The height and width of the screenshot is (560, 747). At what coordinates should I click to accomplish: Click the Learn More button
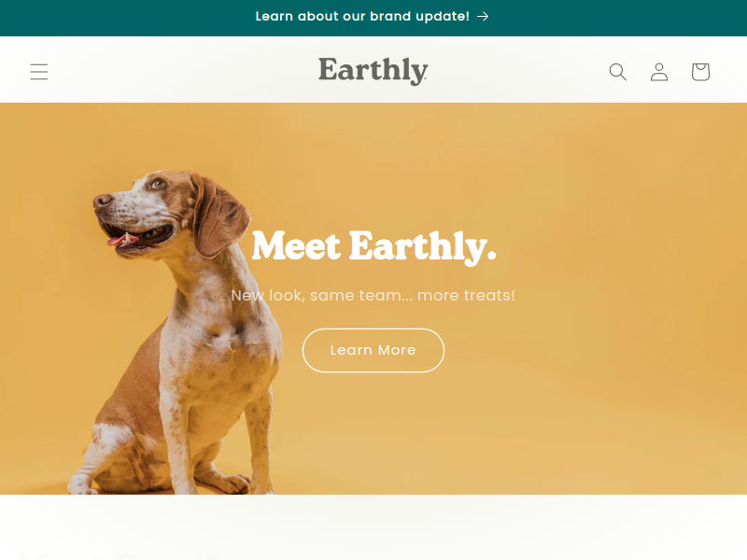[373, 350]
